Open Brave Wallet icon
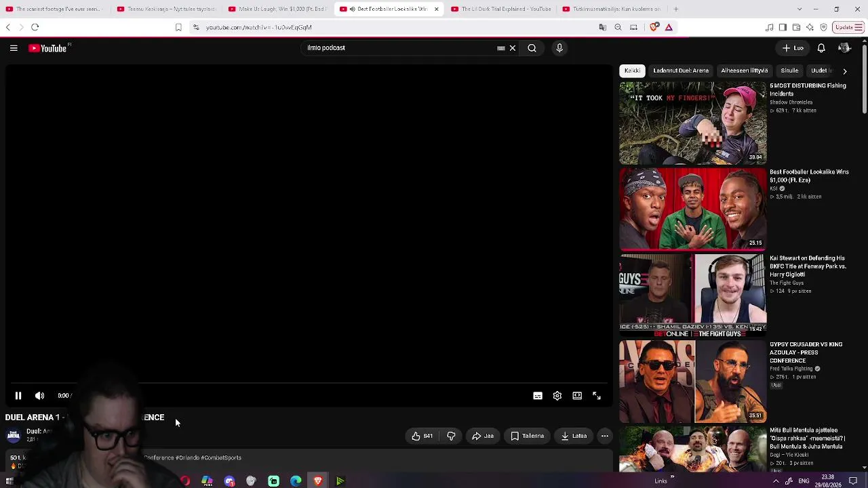The image size is (868, 488). [x=796, y=27]
